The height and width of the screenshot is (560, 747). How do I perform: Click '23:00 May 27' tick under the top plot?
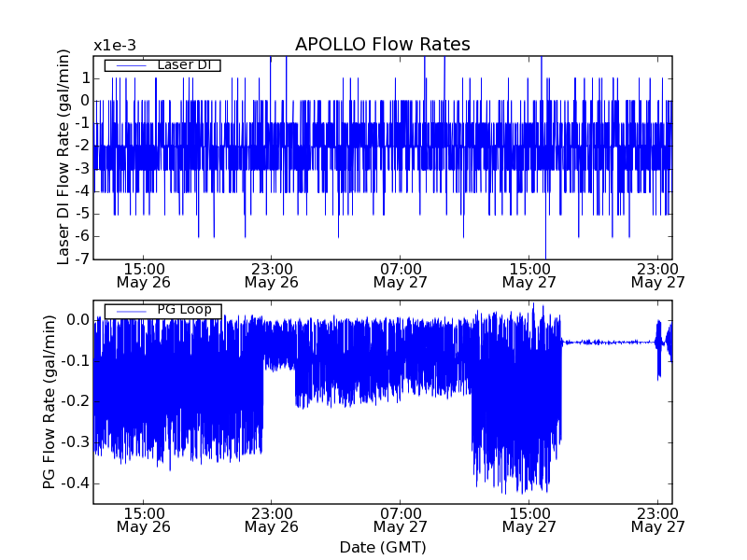click(657, 274)
